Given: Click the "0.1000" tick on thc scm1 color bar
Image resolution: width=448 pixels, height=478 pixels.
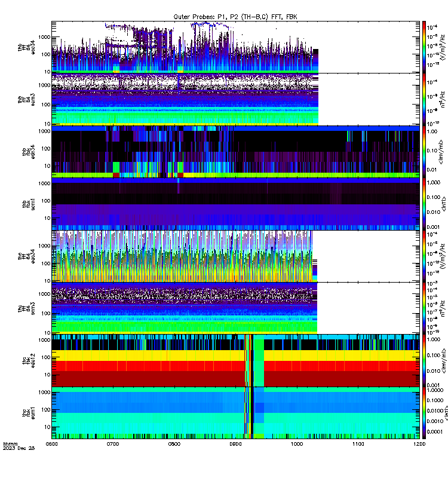Looking at the screenshot, I should coord(435,400).
